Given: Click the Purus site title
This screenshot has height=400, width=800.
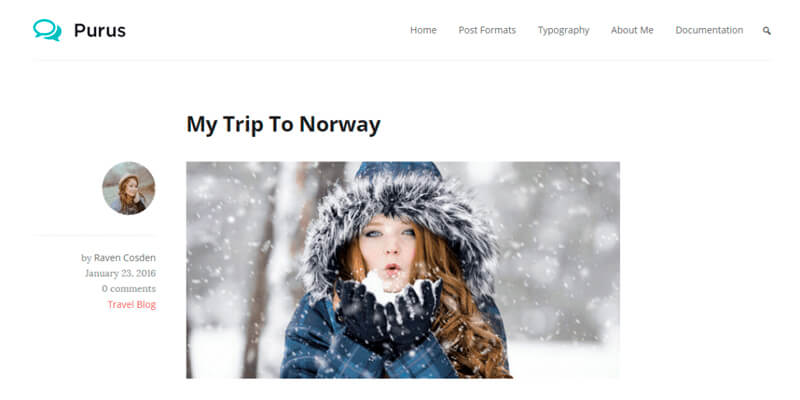Looking at the screenshot, I should (x=99, y=31).
